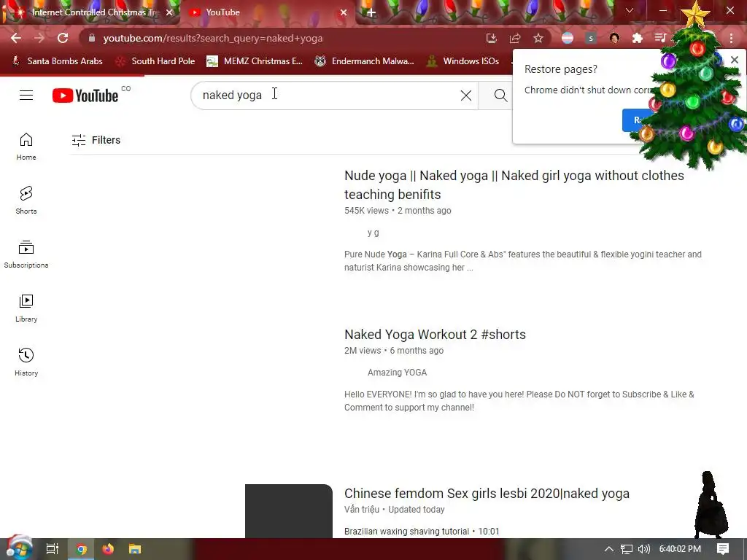
Task: Click the blue Restore button
Action: (x=638, y=120)
